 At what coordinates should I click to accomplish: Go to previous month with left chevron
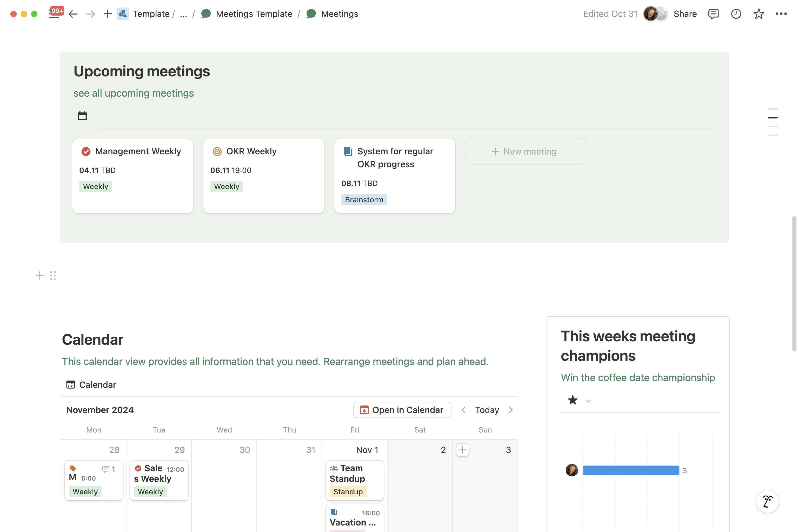463,410
